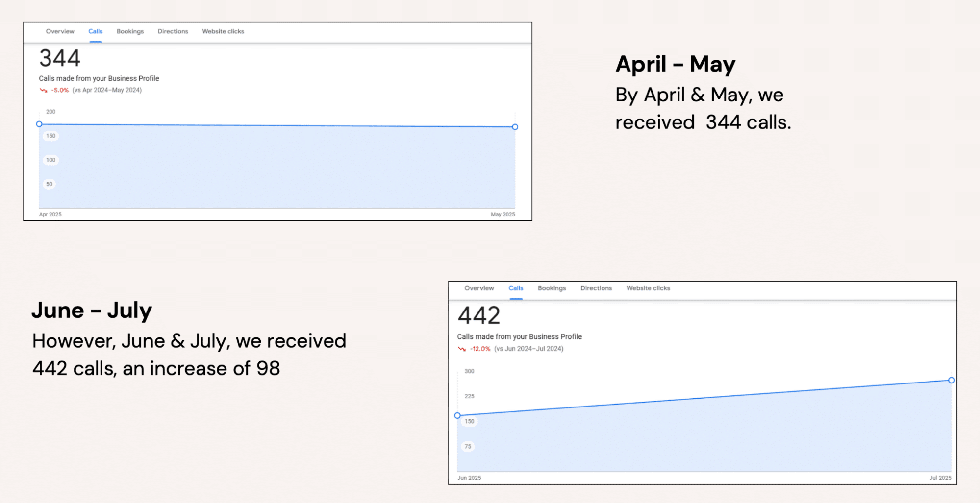Screen dimensions: 980x503
Task: Switch to Bookings tab in the 344 calls panel
Action: [x=130, y=31]
